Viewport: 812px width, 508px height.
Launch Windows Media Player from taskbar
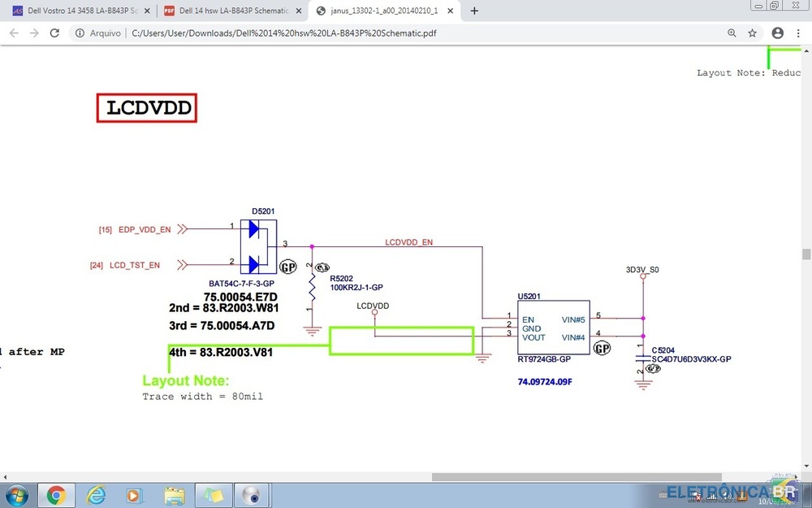[135, 494]
